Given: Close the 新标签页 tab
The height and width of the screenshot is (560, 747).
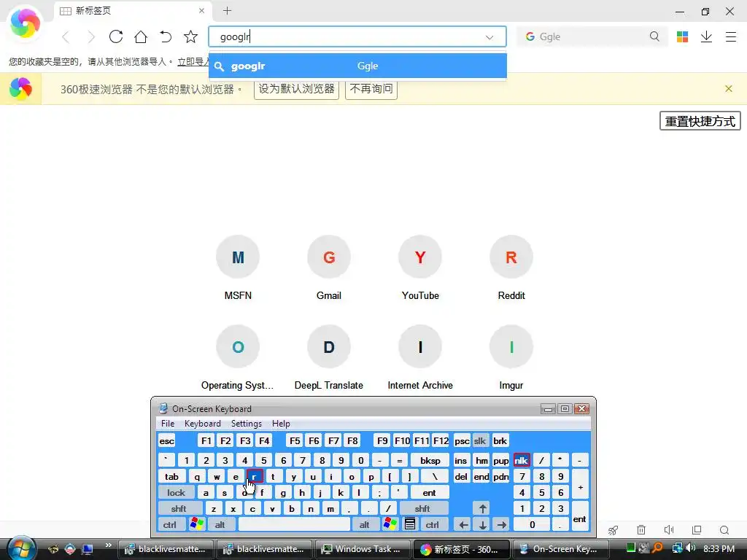Looking at the screenshot, I should point(201,10).
